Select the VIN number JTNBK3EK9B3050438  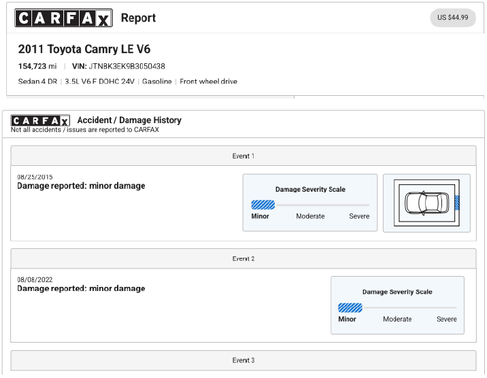[x=127, y=66]
